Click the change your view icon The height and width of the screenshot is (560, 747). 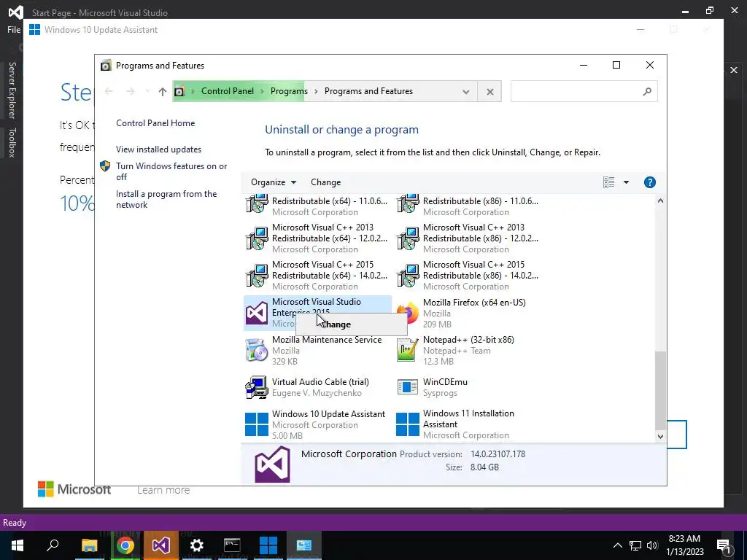coord(609,182)
